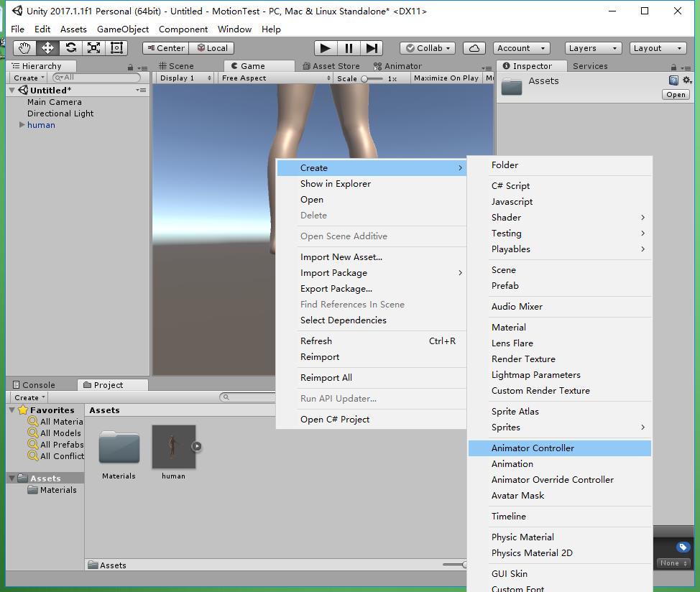Image resolution: width=700 pixels, height=592 pixels.
Task: Collapse the Assets folder tree
Action: [x=12, y=478]
